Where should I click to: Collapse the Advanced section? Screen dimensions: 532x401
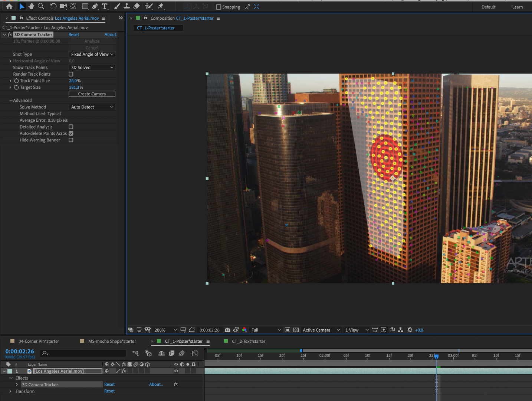tap(11, 101)
